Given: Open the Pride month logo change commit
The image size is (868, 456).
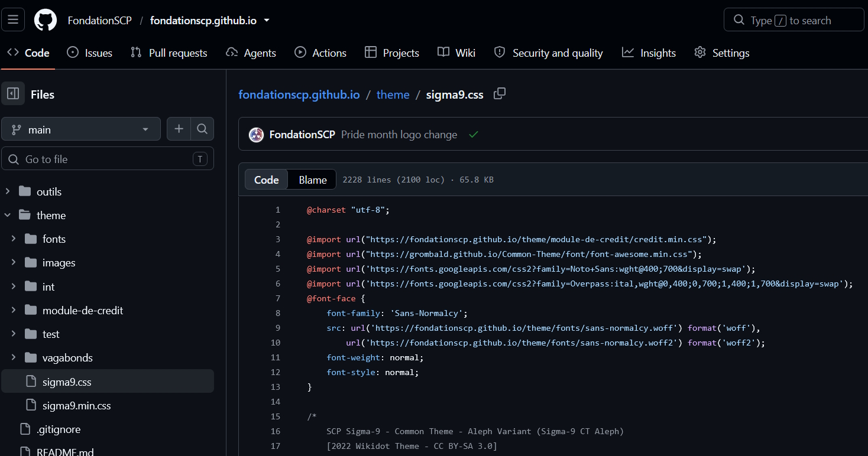Looking at the screenshot, I should pyautogui.click(x=399, y=135).
